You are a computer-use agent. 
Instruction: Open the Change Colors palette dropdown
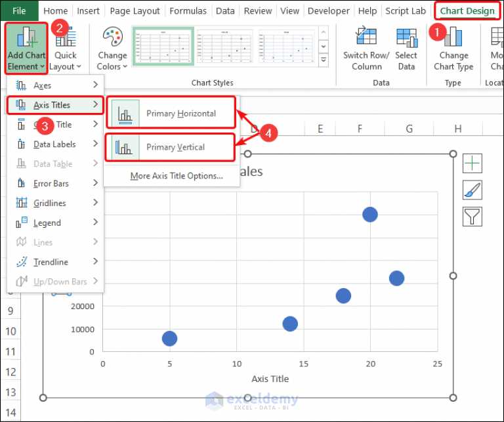point(112,48)
